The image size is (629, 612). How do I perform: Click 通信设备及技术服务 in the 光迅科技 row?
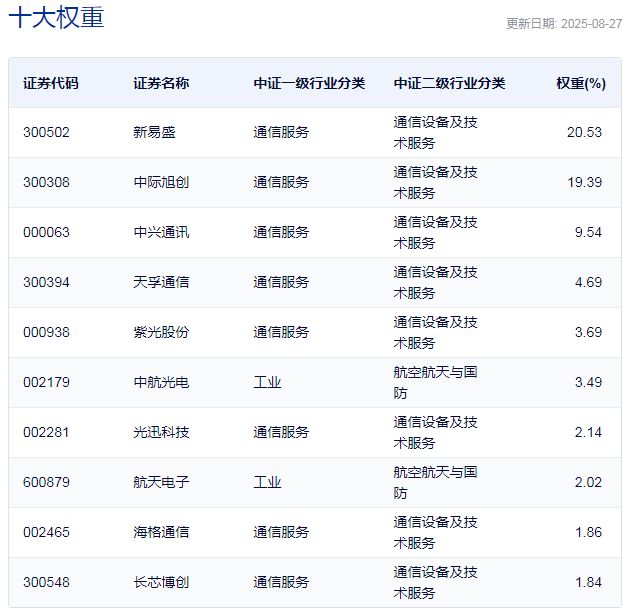(x=435, y=432)
